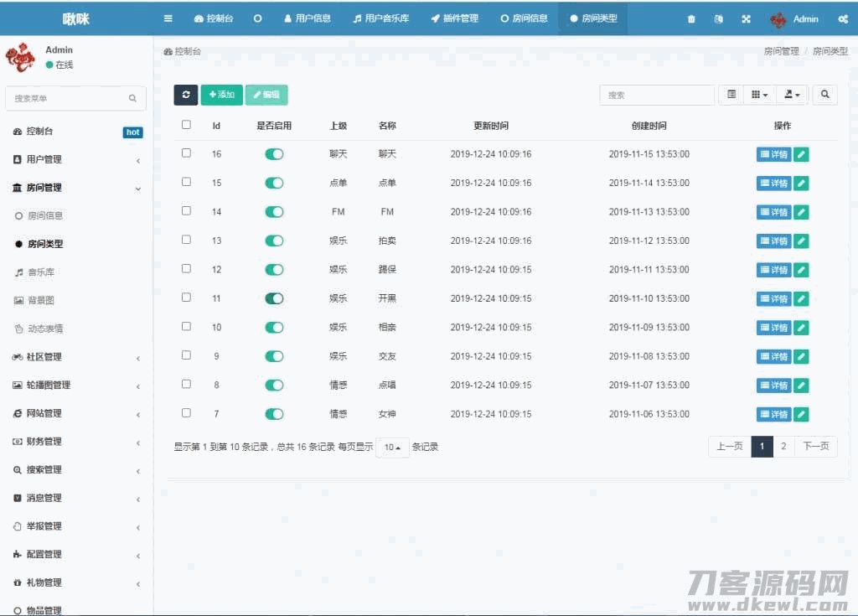Image resolution: width=858 pixels, height=616 pixels.
Task: Click the gear icon at top right
Action: pos(843,18)
